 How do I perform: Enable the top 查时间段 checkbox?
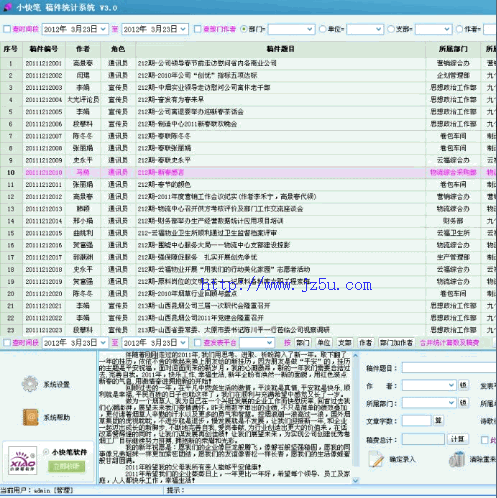7,29
